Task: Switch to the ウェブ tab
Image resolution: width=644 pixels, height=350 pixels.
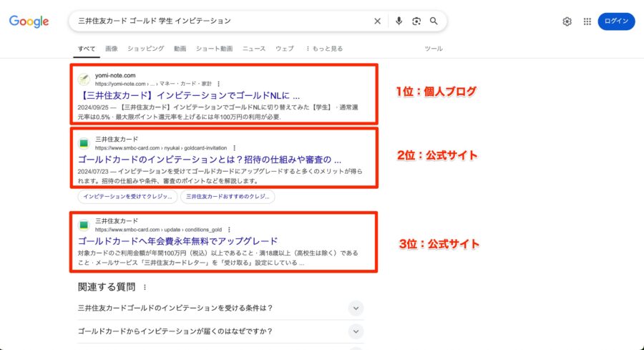Action: click(x=285, y=49)
